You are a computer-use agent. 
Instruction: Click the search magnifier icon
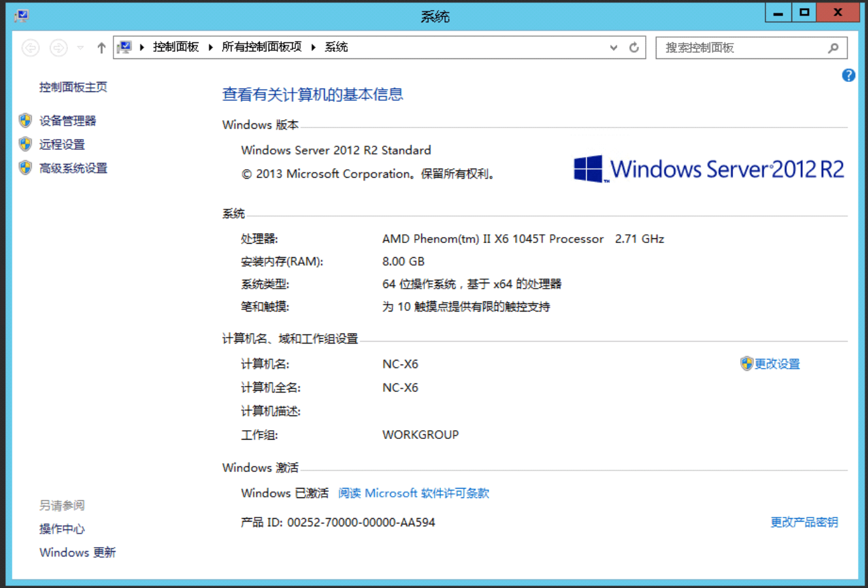click(x=833, y=48)
